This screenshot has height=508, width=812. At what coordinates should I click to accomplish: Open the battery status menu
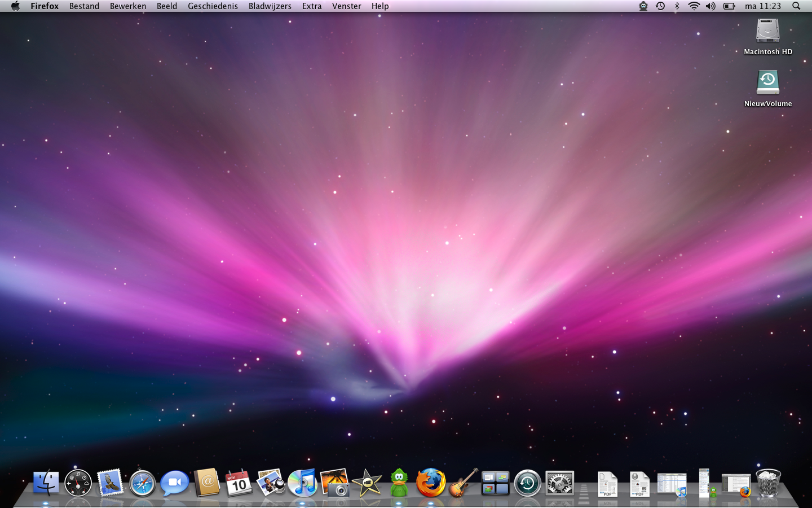pyautogui.click(x=729, y=6)
